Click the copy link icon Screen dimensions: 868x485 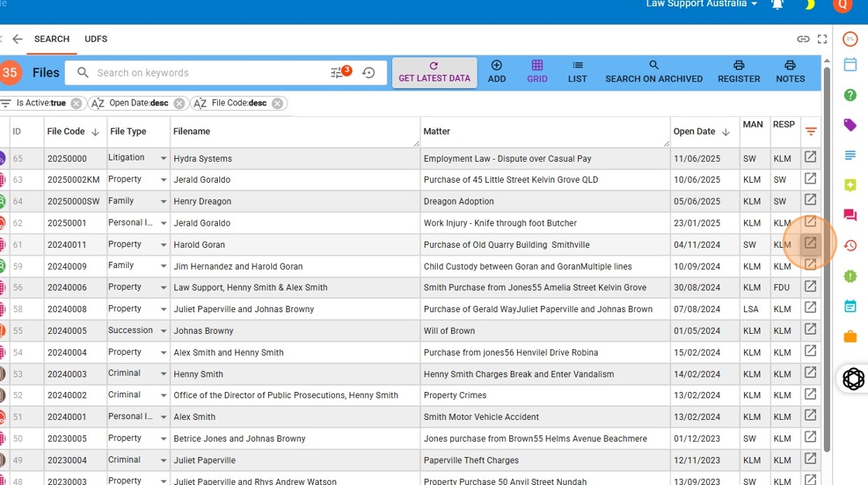[803, 39]
